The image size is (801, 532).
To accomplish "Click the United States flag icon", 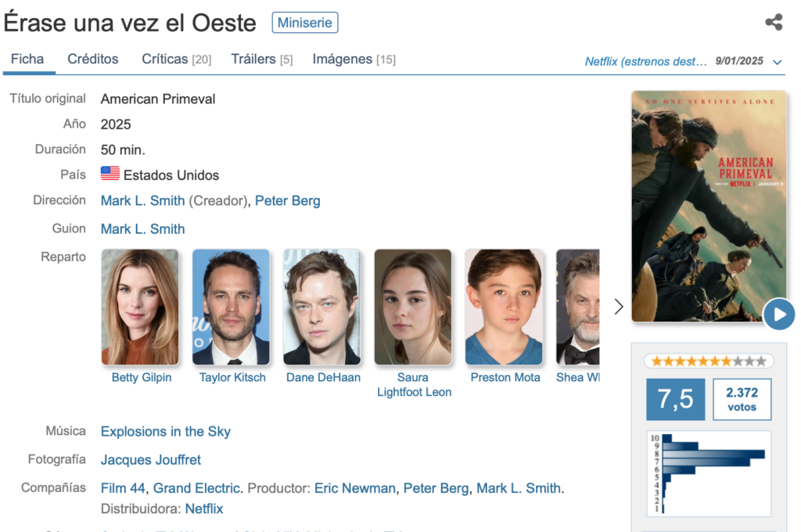I will (x=110, y=174).
